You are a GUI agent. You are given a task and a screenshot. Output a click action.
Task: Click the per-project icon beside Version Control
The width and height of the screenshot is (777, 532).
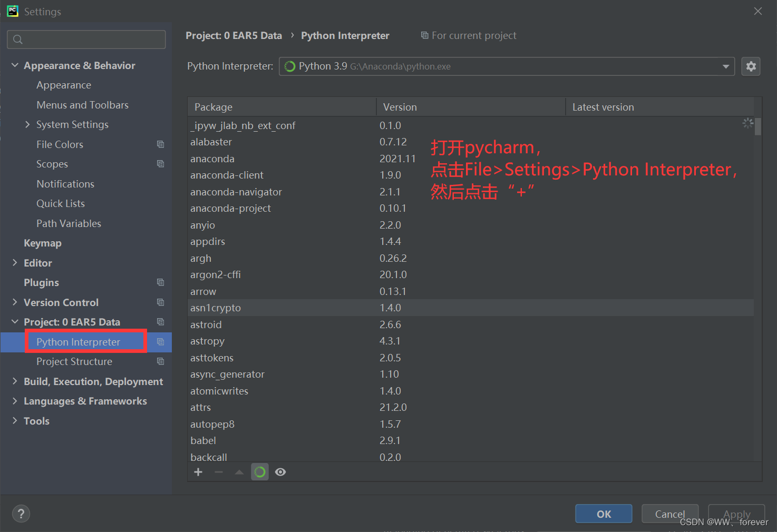click(x=161, y=302)
